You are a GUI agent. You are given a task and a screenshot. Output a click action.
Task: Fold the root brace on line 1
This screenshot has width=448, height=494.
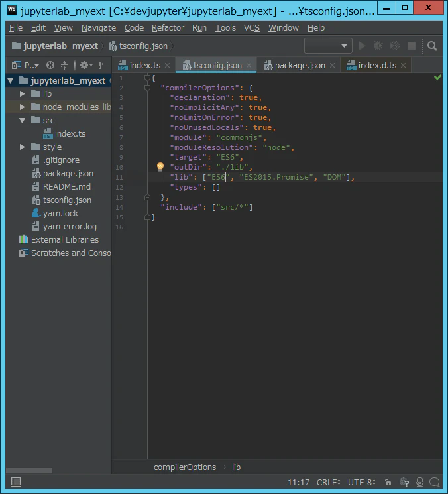[147, 77]
